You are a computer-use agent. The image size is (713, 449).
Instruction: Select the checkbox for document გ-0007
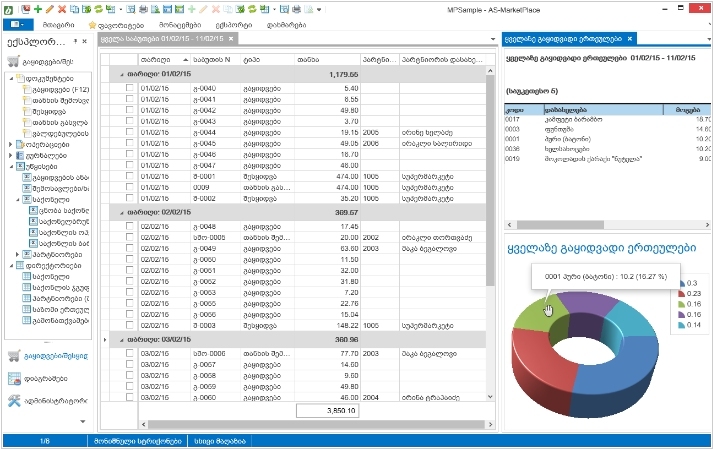tap(129, 365)
